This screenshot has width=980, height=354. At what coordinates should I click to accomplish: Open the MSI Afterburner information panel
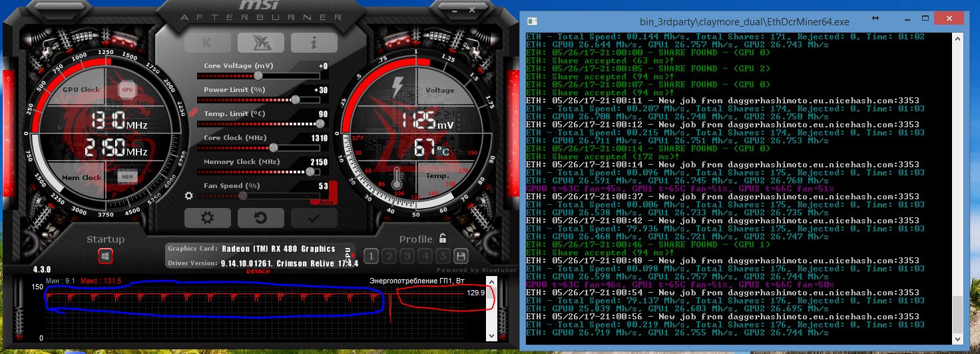tap(314, 43)
